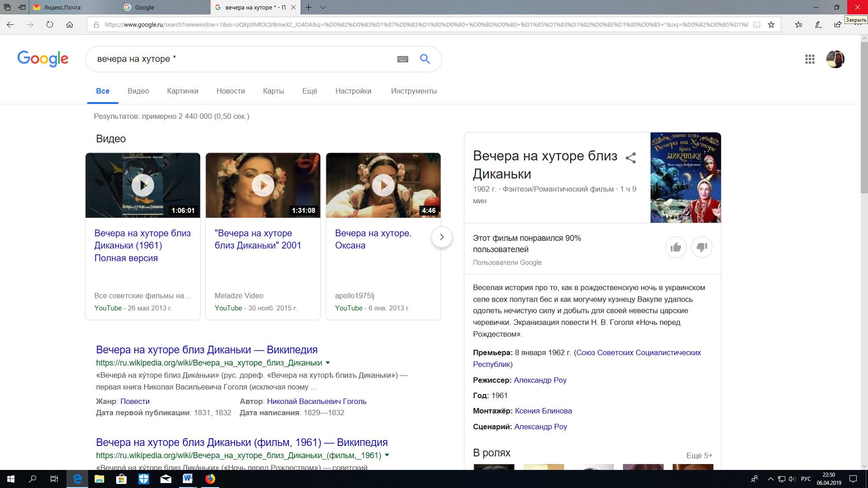The width and height of the screenshot is (868, 488).
Task: Open "Вечера на хуторе близ Диканьки" 2001 video link
Action: click(x=258, y=239)
